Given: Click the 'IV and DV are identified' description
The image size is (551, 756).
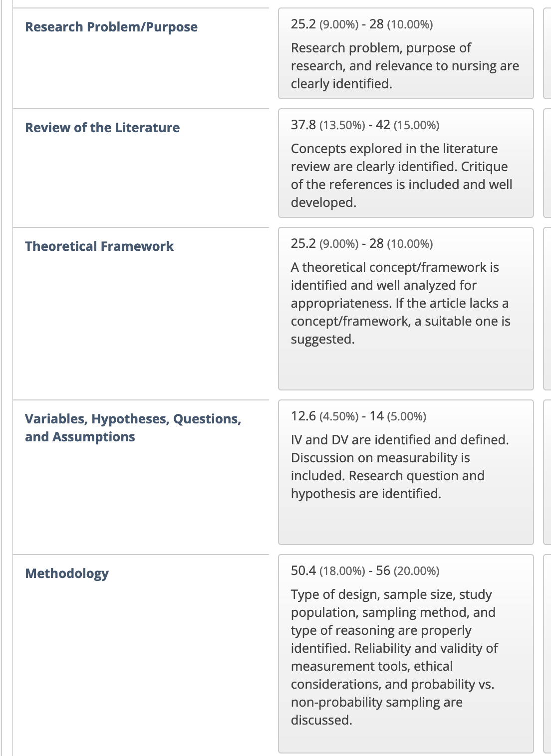Looking at the screenshot, I should coord(400,467).
